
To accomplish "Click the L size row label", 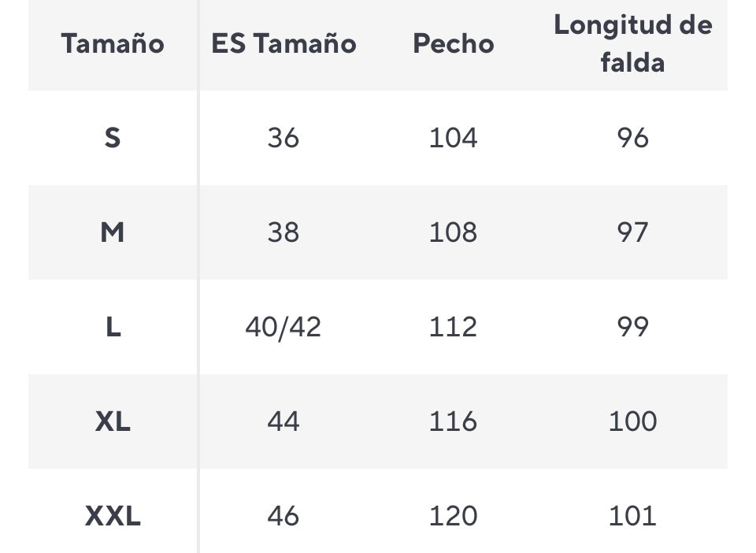I will 113,327.
